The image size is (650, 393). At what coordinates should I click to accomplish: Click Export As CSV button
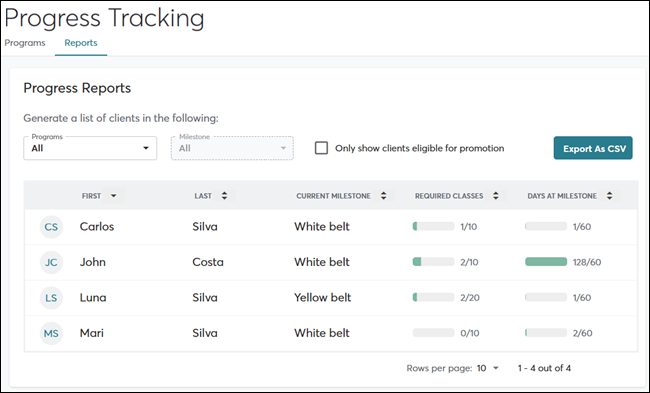click(593, 148)
